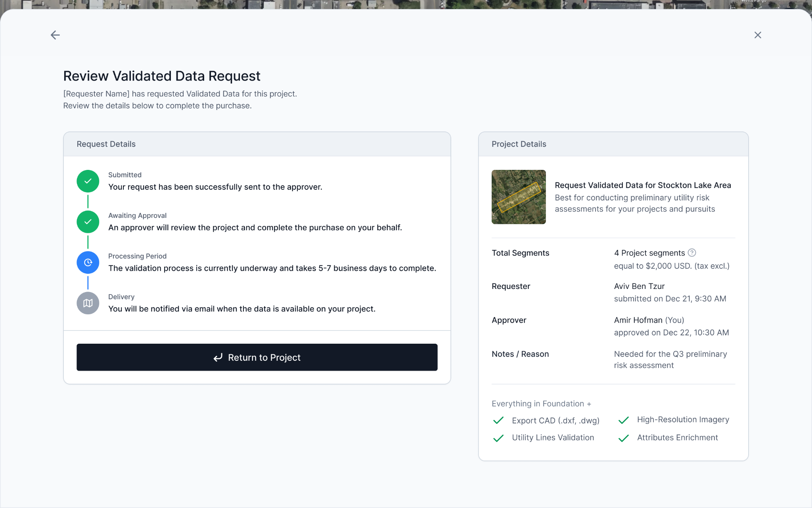Click the Request Validated Data project title

coord(642,185)
